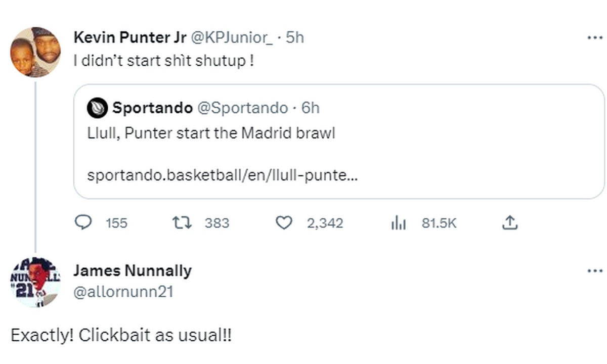
Task: Click the share icon on Punter's tweet
Action: [509, 222]
